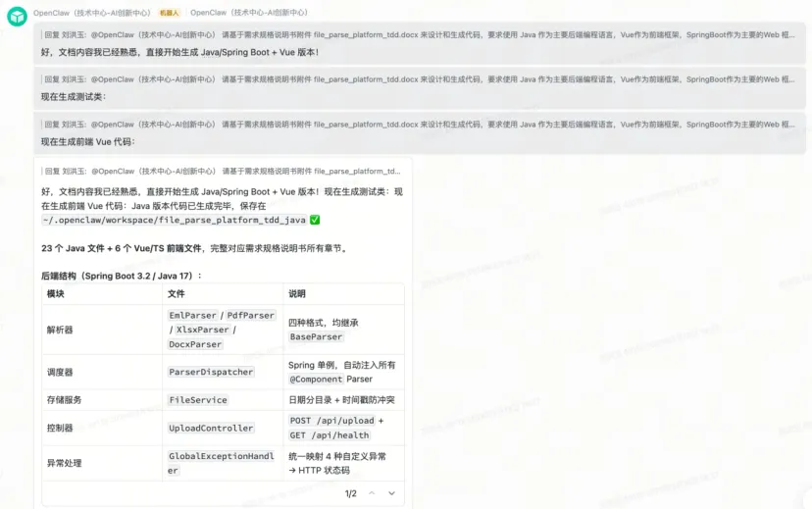Go to next table page arrow
Screen dimensions: 812x509
pos(391,493)
